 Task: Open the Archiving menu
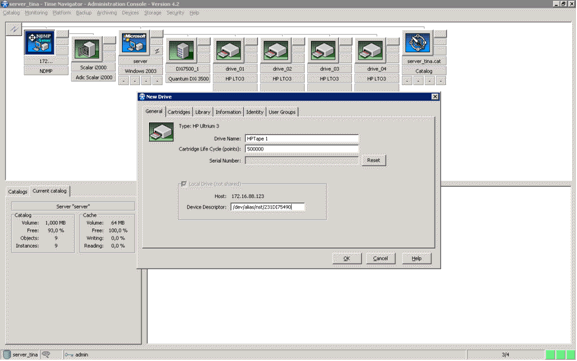pos(107,13)
